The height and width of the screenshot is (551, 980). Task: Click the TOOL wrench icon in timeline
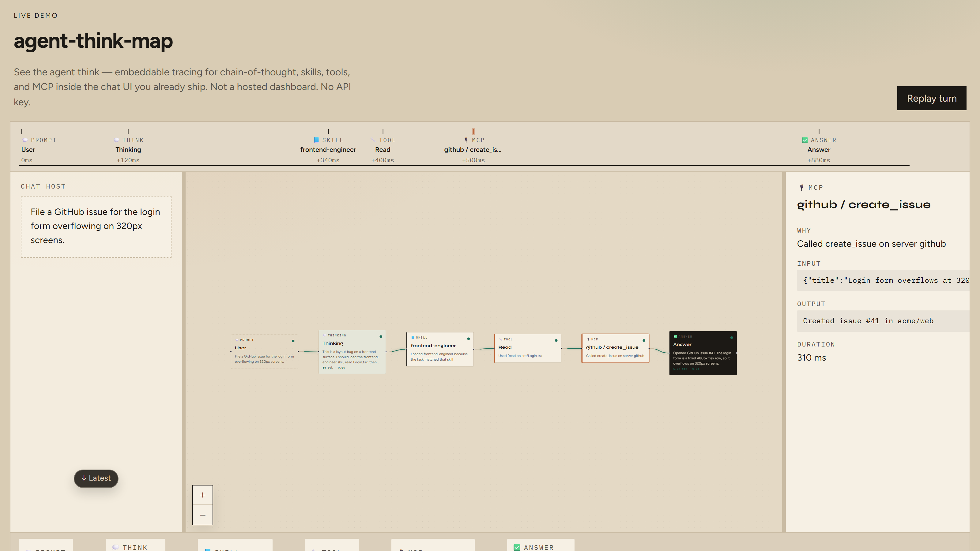(x=373, y=140)
